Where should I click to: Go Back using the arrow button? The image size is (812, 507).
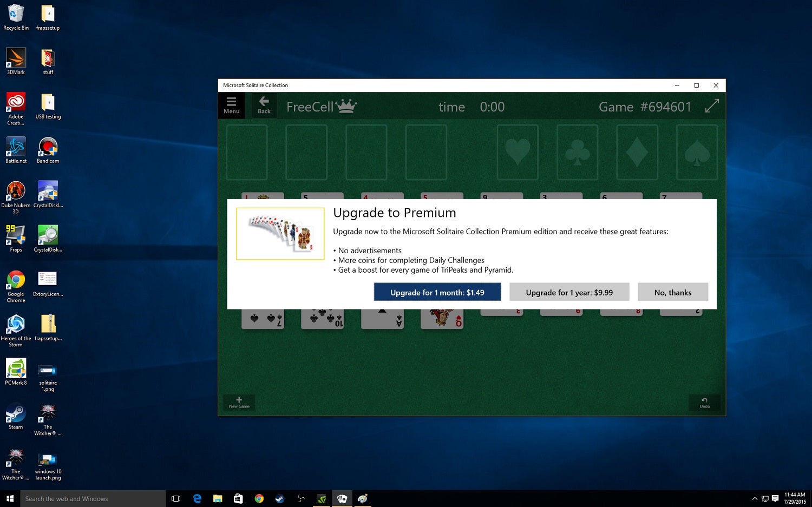coord(264,106)
